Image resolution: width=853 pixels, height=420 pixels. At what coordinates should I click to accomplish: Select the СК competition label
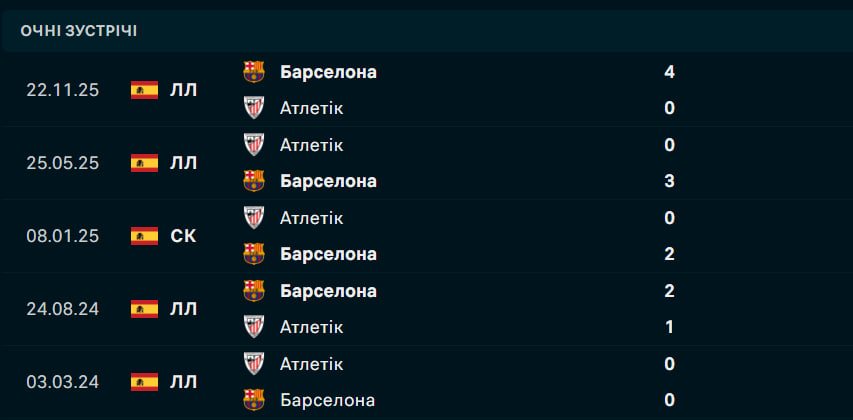pyautogui.click(x=184, y=236)
